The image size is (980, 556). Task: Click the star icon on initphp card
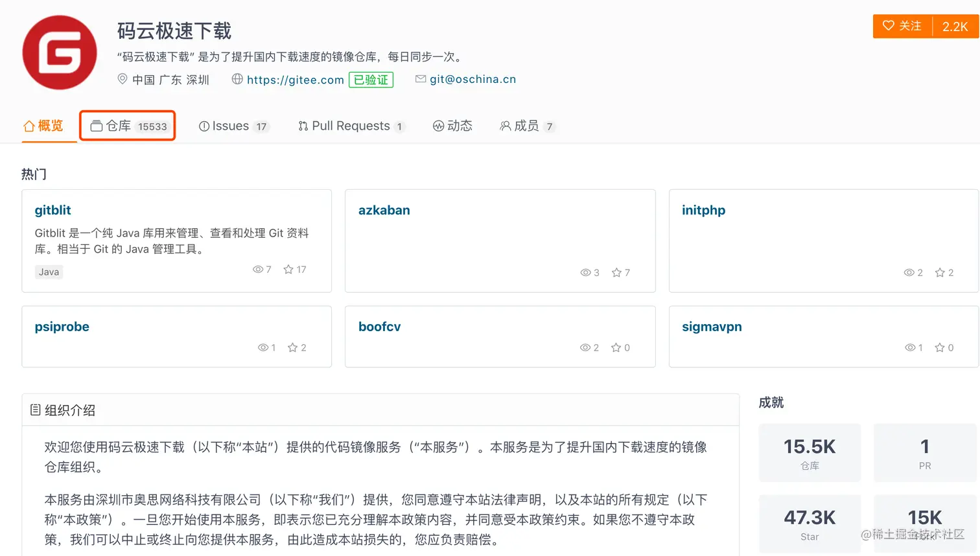click(940, 273)
